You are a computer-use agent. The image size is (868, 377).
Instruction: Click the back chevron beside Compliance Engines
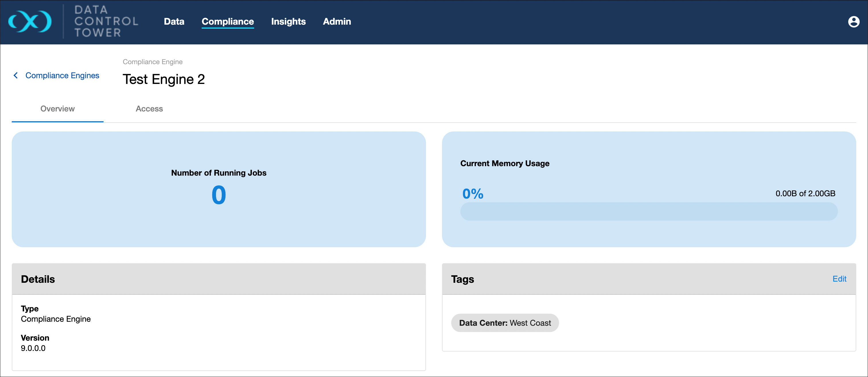click(15, 75)
